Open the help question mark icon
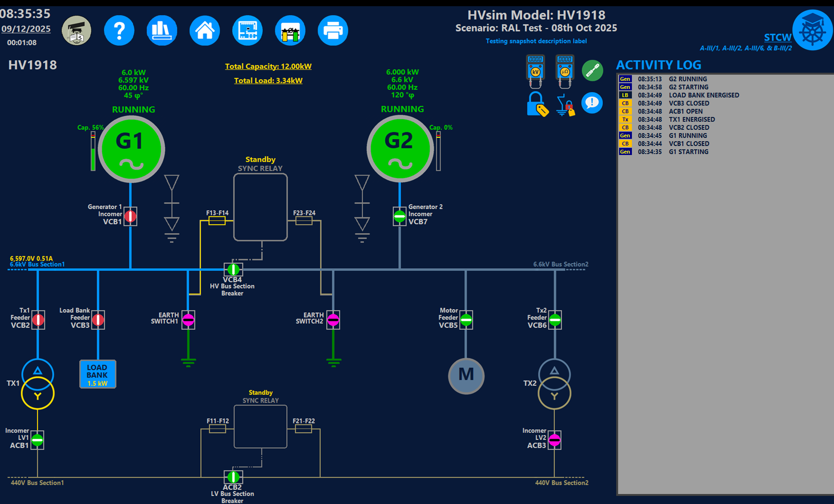Screen dimensions: 834x504 pyautogui.click(x=119, y=31)
